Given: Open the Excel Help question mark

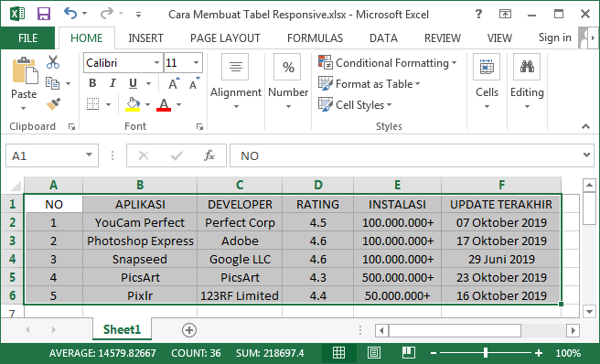Looking at the screenshot, I should [478, 14].
